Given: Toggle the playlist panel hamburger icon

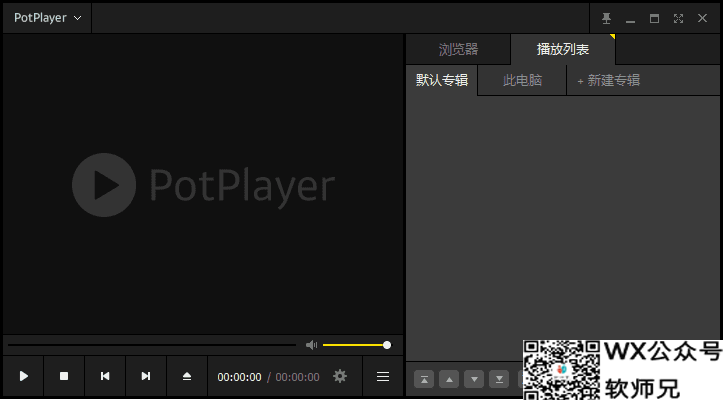Looking at the screenshot, I should 383,376.
